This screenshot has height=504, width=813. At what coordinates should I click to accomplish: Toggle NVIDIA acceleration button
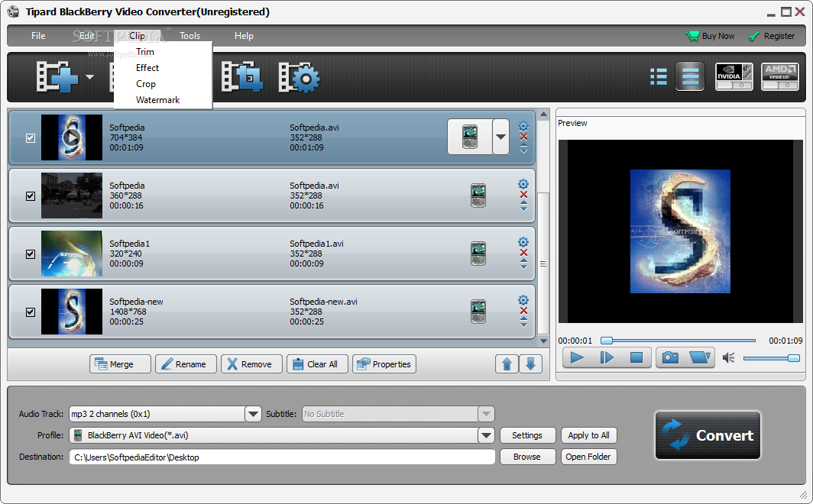click(734, 76)
